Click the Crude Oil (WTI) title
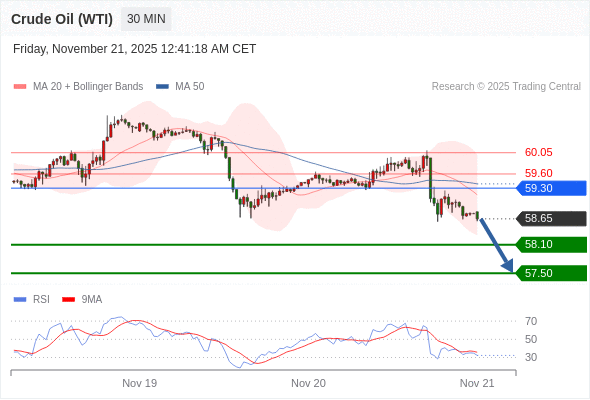This screenshot has width=590, height=400. (x=62, y=19)
